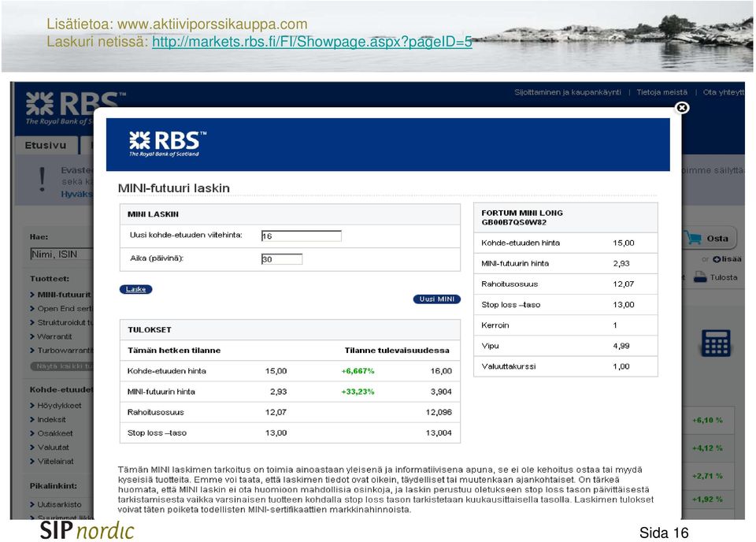Viewport: 756px width, 542px height.
Task: Click the +33,23% change value
Action: [358, 392]
